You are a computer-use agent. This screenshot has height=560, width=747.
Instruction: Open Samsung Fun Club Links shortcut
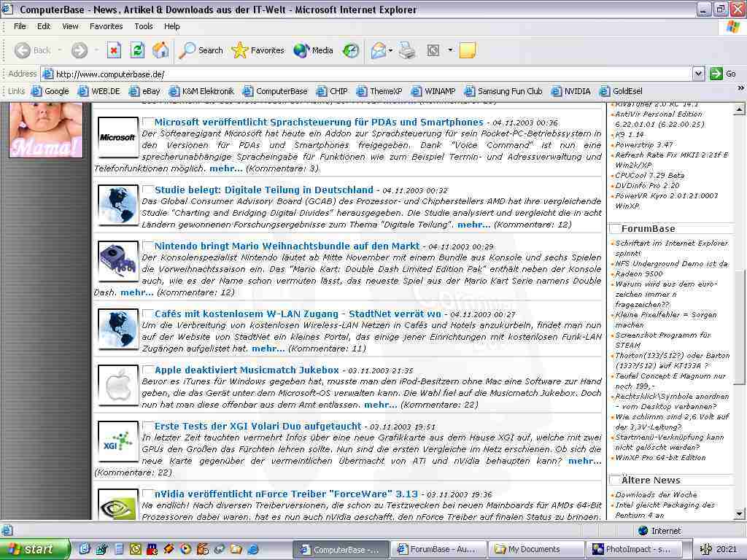click(503, 91)
